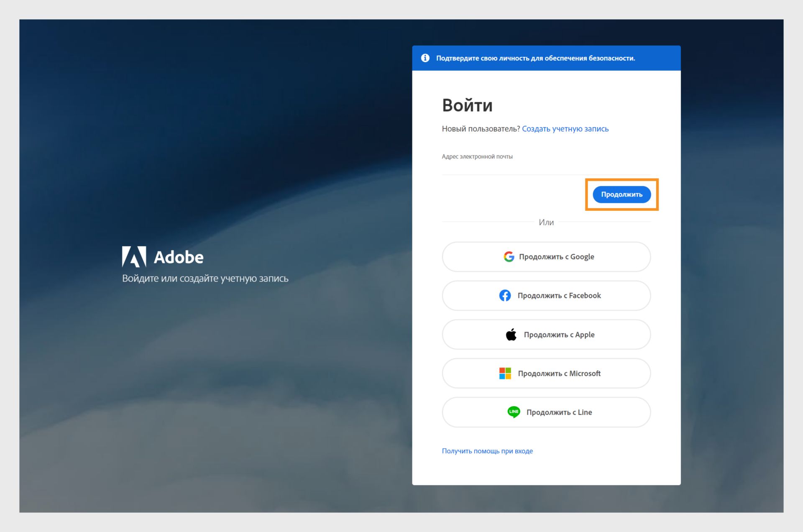Click the Новый пользователь? text
The image size is (803, 532).
click(481, 129)
